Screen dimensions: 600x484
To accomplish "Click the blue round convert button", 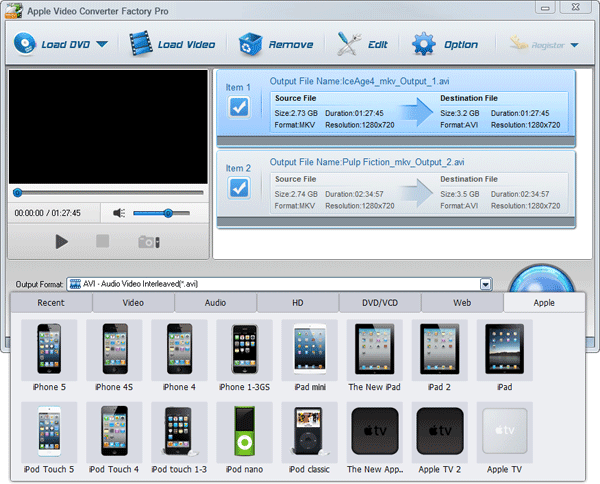I will [543, 279].
